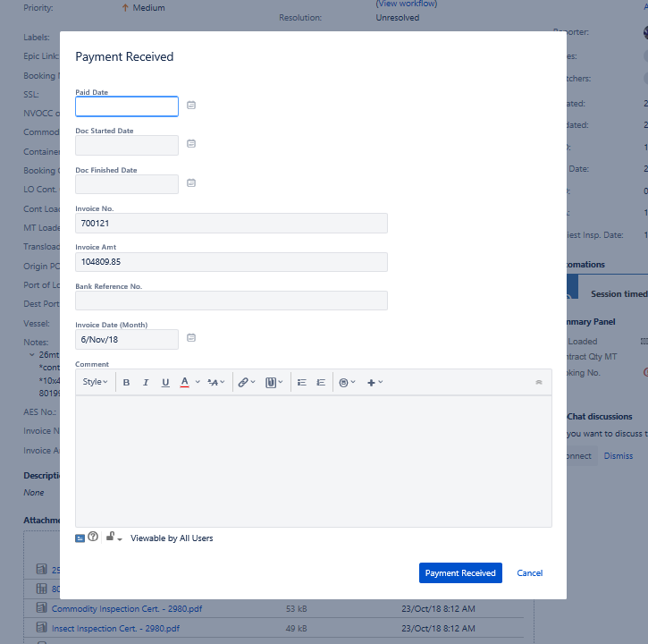648x644 pixels.
Task: Select the Unresolved resolution text
Action: tap(398, 18)
